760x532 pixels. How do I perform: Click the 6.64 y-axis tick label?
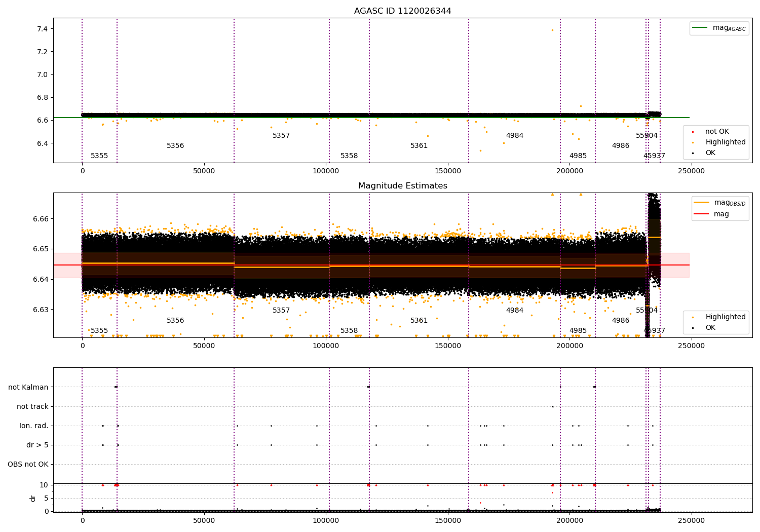[40, 279]
